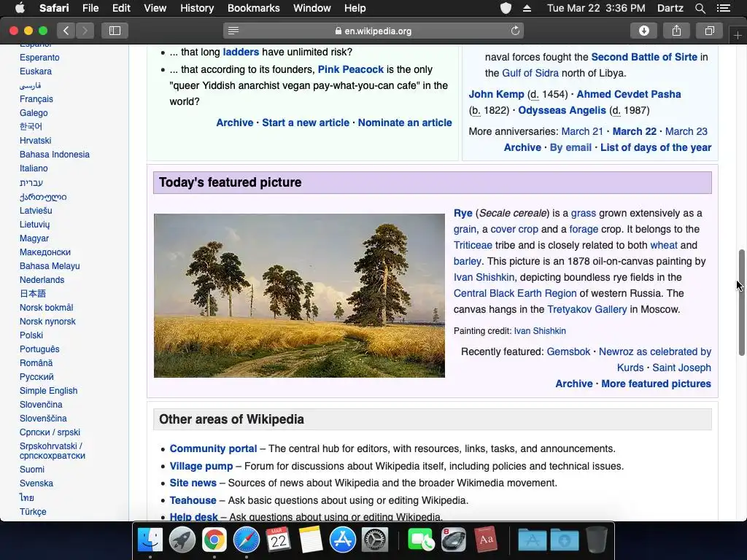Open Dictionary app in the Dock
Screen dimensions: 747x560
coord(485,540)
